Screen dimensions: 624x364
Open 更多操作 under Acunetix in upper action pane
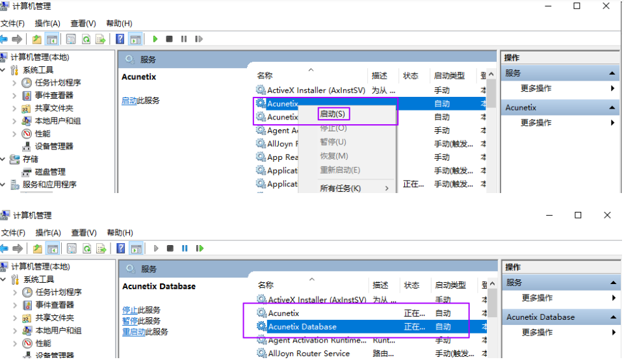[x=536, y=123]
